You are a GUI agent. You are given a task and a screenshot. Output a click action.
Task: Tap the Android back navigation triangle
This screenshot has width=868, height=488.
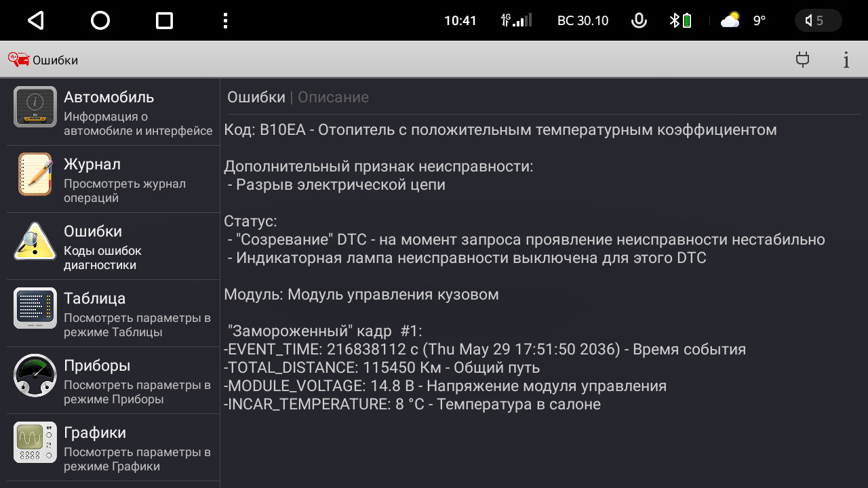point(35,21)
